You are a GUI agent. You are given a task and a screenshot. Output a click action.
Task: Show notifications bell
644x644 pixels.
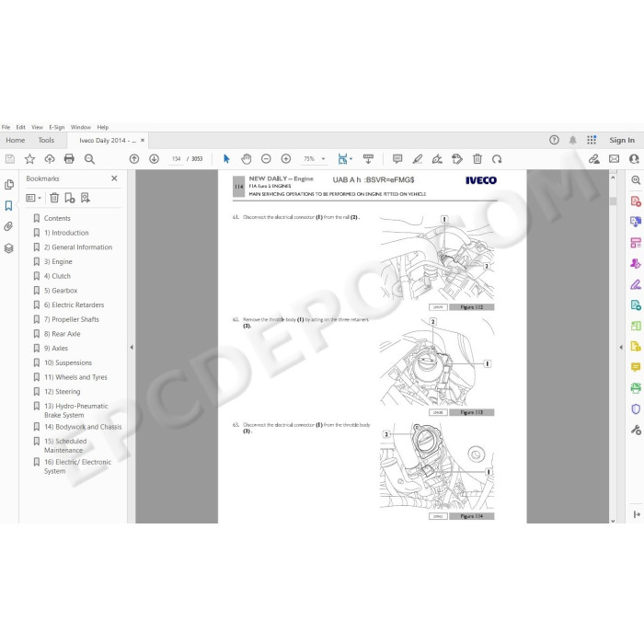pos(572,140)
